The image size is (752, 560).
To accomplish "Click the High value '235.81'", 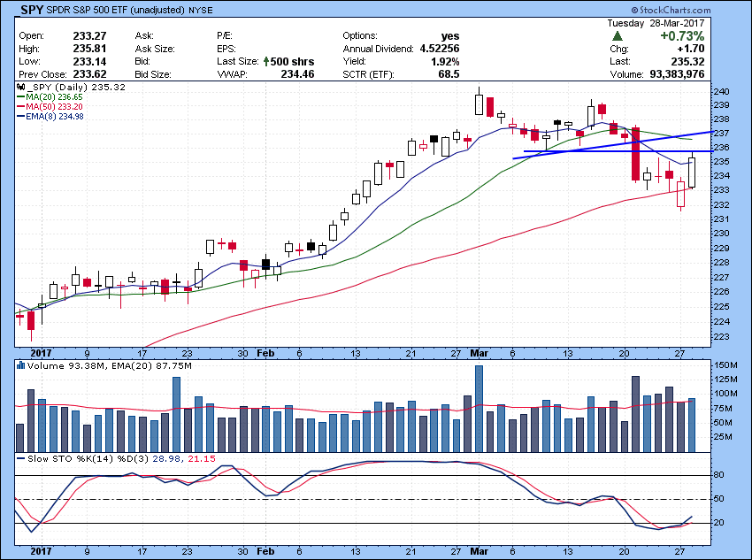I will tap(89, 49).
